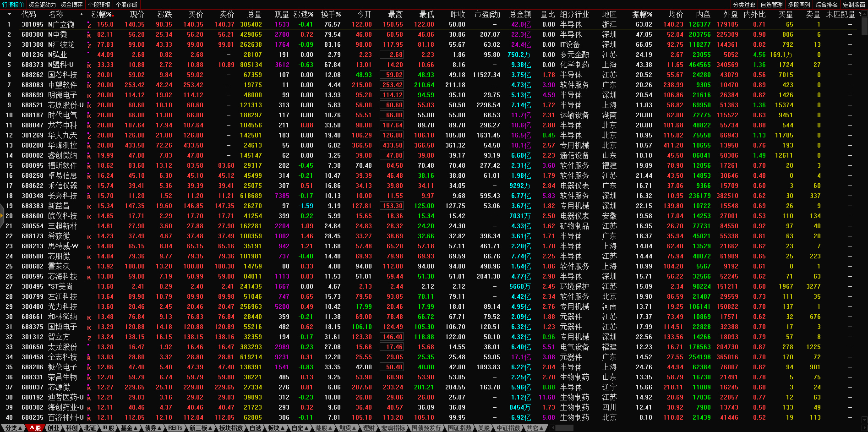Image resolution: width=868 pixels, height=432 pixels.
Task: Open the triangle dropdown left of 代码 header
Action: (x=9, y=14)
